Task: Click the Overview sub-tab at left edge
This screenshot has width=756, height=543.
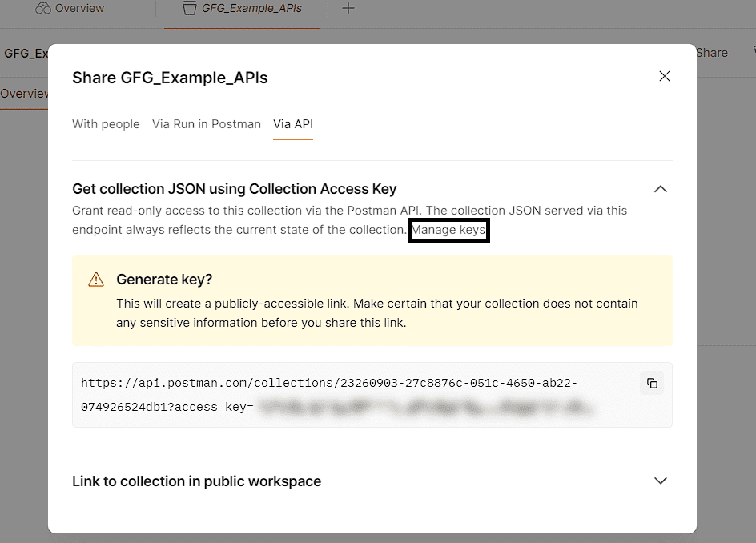Action: point(24,94)
